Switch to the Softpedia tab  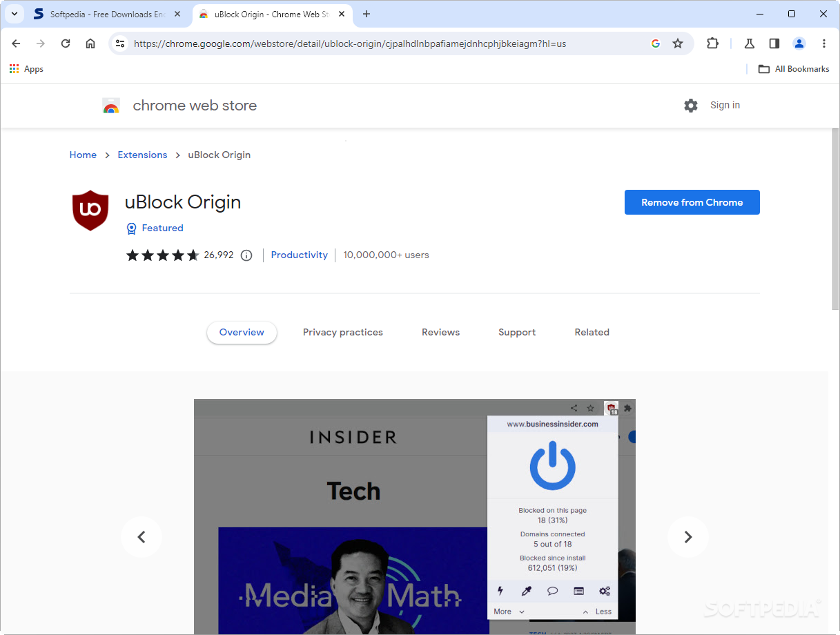click(107, 14)
